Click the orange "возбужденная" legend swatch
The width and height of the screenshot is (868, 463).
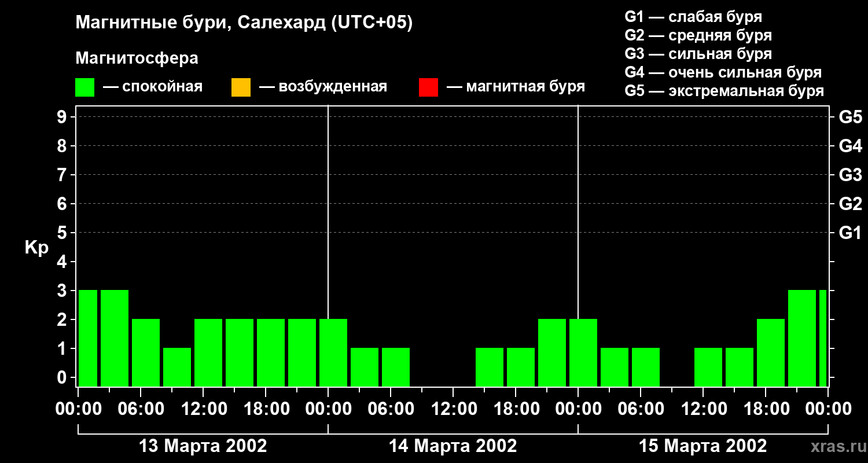[x=241, y=87]
